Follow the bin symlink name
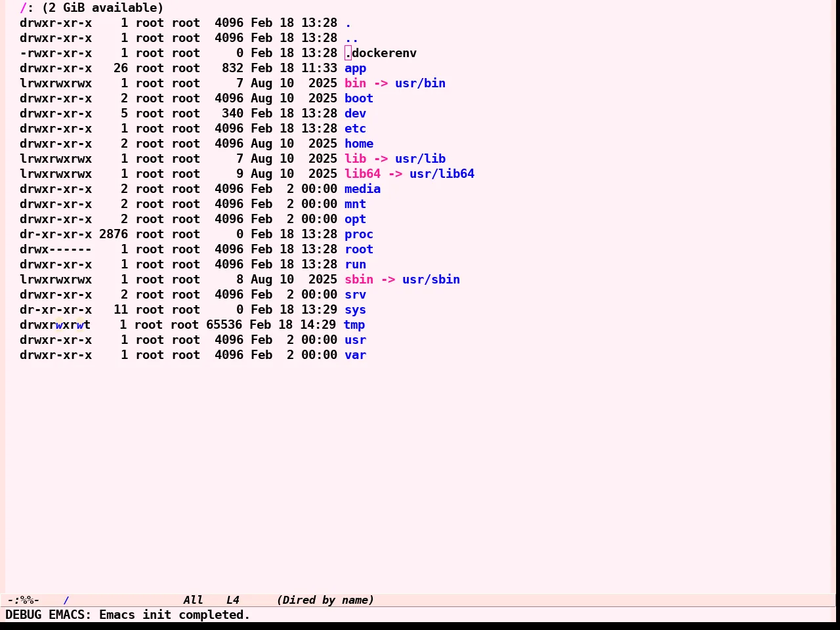The image size is (840, 630). coord(355,83)
